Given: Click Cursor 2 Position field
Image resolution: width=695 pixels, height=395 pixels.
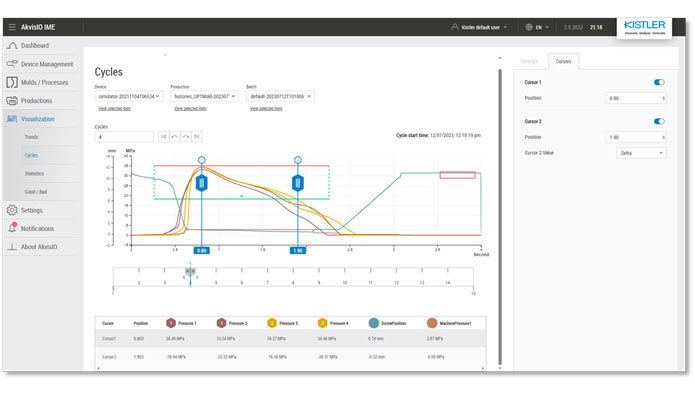Looking at the screenshot, I should click(x=636, y=137).
